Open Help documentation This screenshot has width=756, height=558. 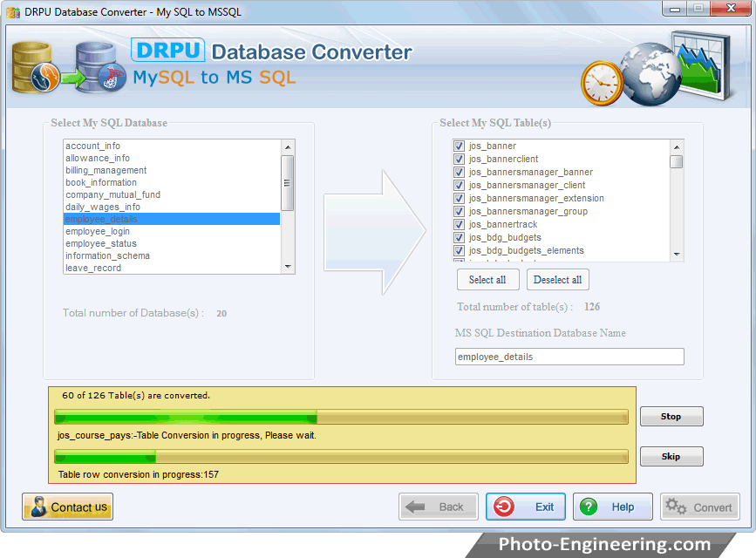[x=613, y=507]
